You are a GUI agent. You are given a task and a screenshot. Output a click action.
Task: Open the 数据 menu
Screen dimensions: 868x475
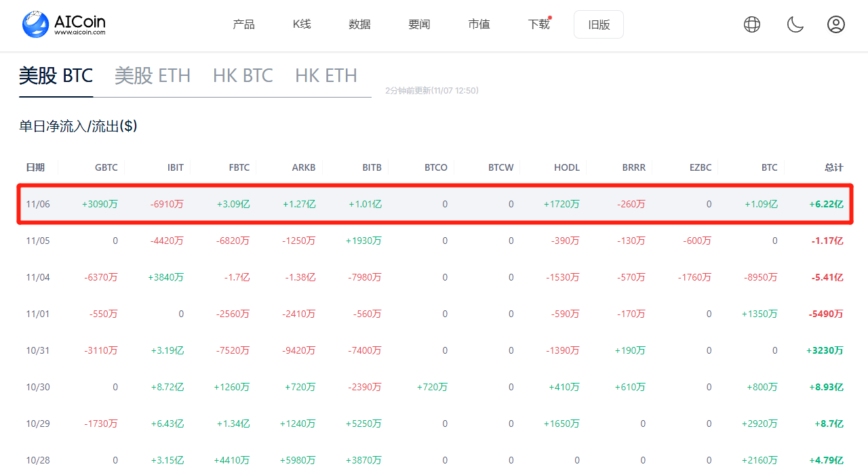pyautogui.click(x=359, y=24)
